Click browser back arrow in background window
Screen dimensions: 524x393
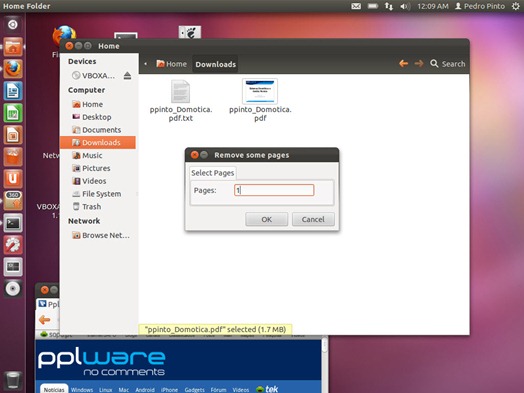44,320
